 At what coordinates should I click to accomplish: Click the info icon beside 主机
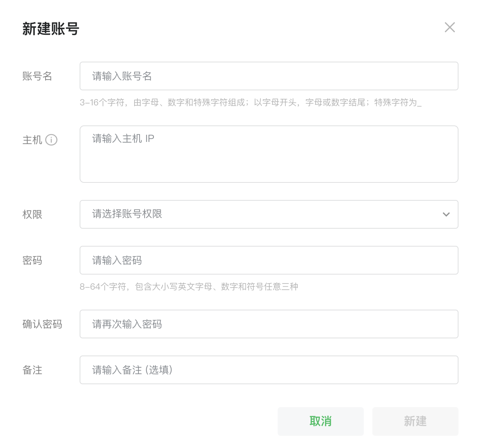tap(51, 140)
